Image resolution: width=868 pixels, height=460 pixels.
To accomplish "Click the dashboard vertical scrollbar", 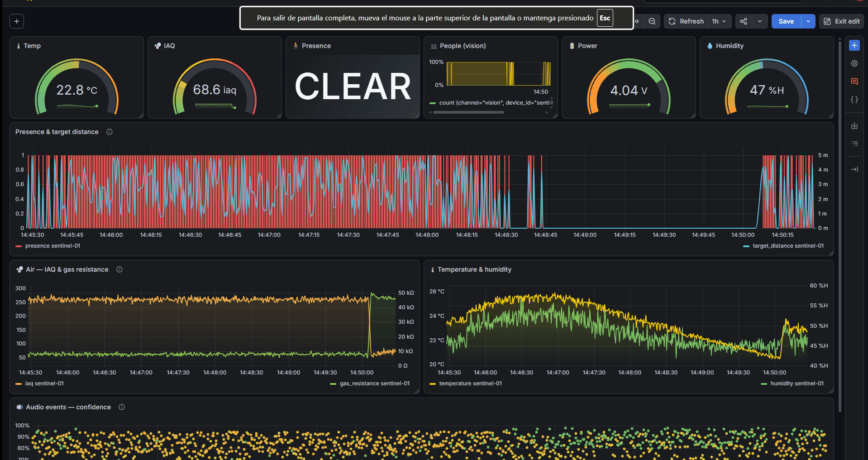I will coord(840,226).
